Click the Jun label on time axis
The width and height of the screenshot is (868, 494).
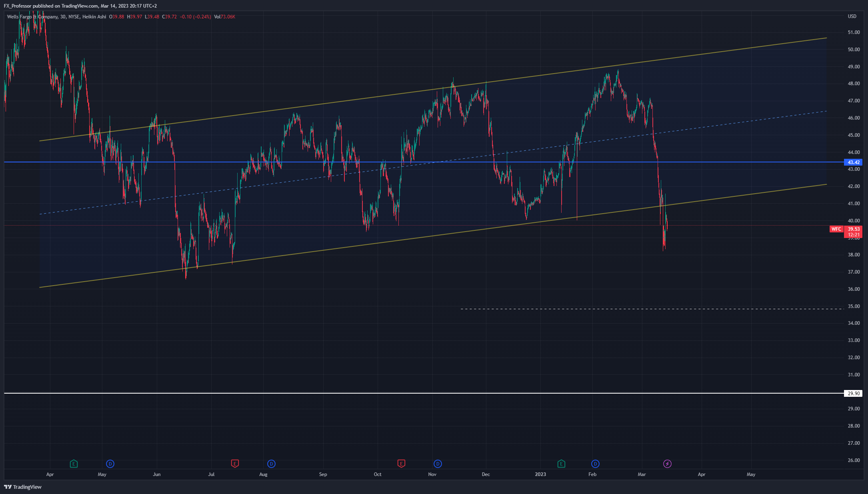pyautogui.click(x=157, y=474)
